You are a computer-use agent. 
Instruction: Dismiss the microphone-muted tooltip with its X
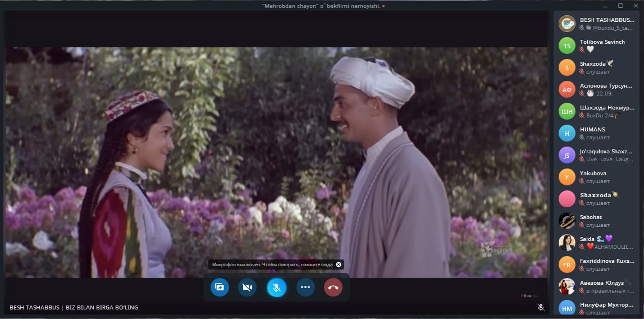339,265
